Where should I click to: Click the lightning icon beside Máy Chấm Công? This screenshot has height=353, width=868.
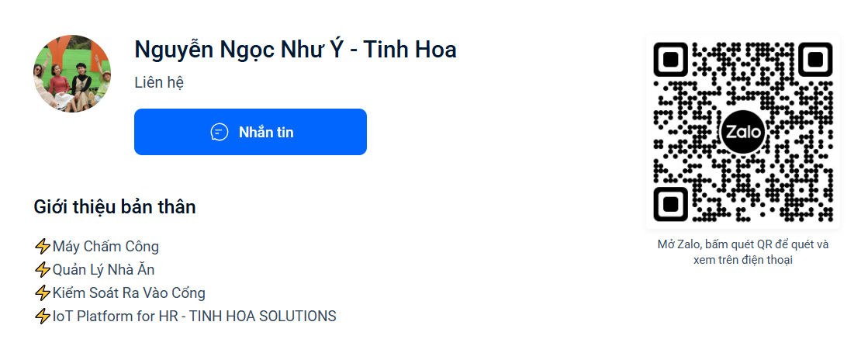(43, 247)
